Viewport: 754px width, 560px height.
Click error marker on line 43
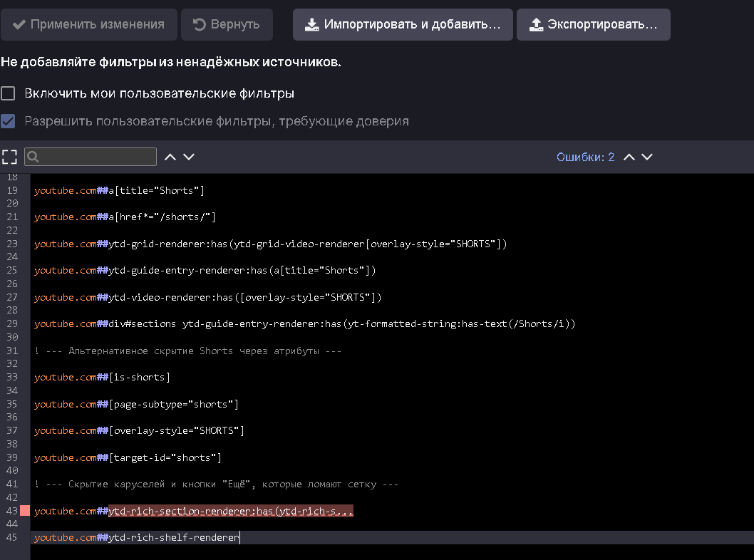25,511
